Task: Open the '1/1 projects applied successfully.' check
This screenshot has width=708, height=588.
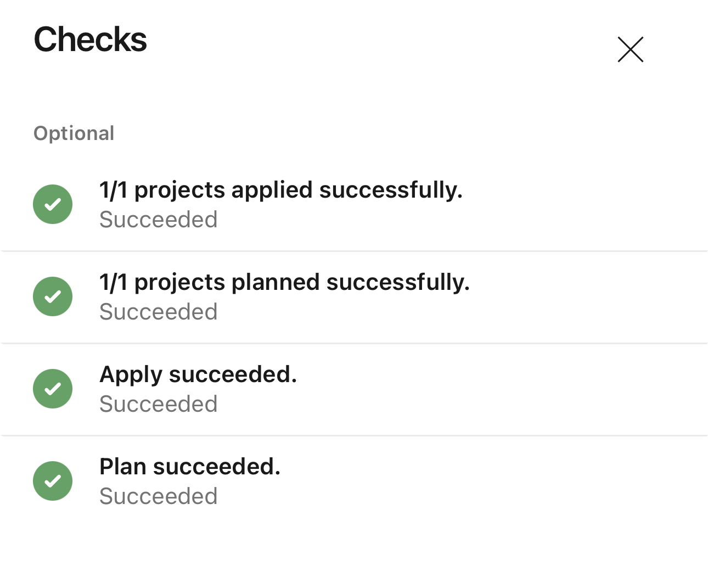Action: click(x=280, y=190)
